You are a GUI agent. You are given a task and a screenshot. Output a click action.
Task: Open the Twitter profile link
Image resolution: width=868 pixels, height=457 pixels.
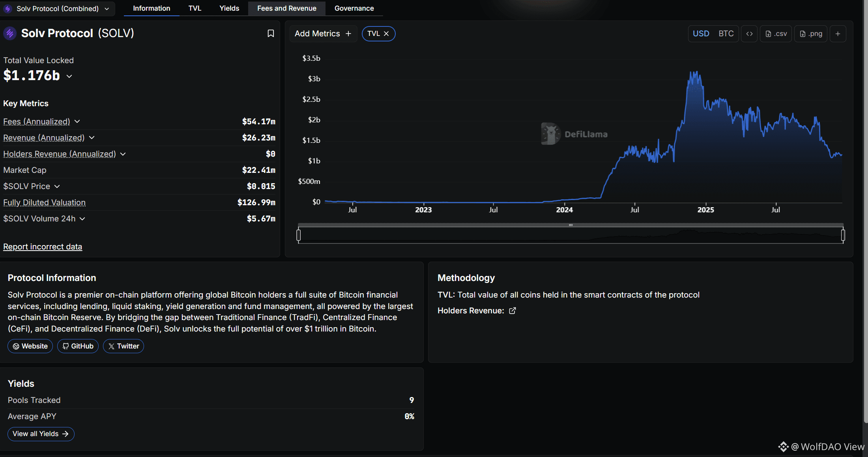[123, 346]
